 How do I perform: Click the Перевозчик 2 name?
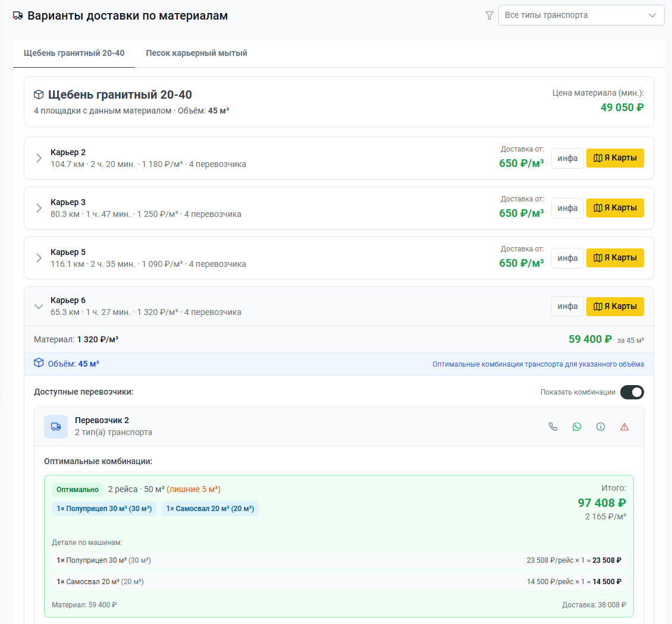102,420
